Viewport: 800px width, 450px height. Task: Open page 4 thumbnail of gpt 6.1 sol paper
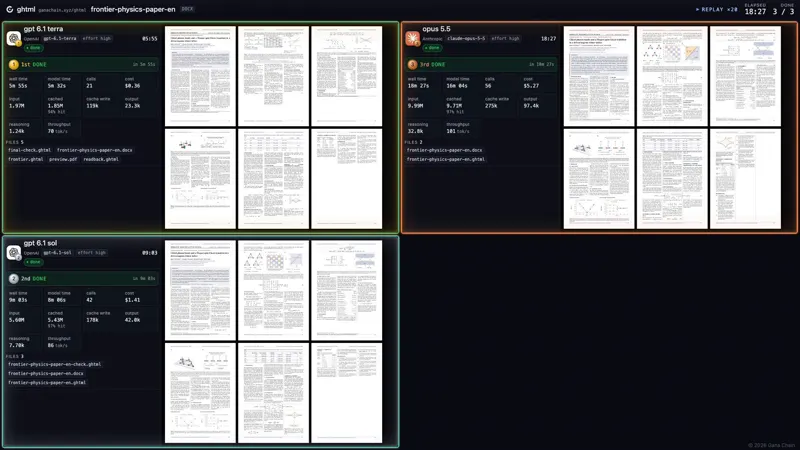point(200,393)
